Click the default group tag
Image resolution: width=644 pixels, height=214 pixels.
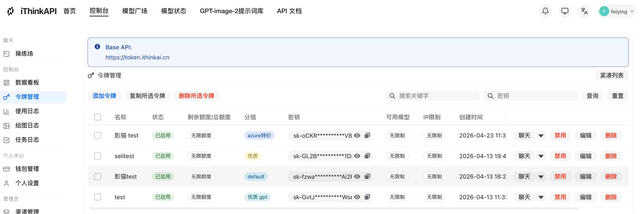tap(256, 176)
